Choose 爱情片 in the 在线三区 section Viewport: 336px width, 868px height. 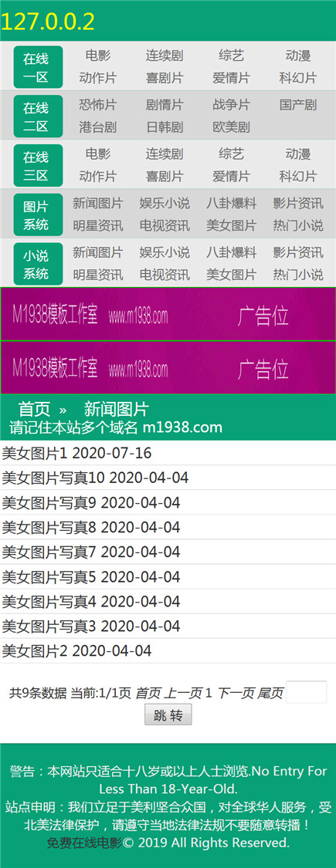[231, 177]
